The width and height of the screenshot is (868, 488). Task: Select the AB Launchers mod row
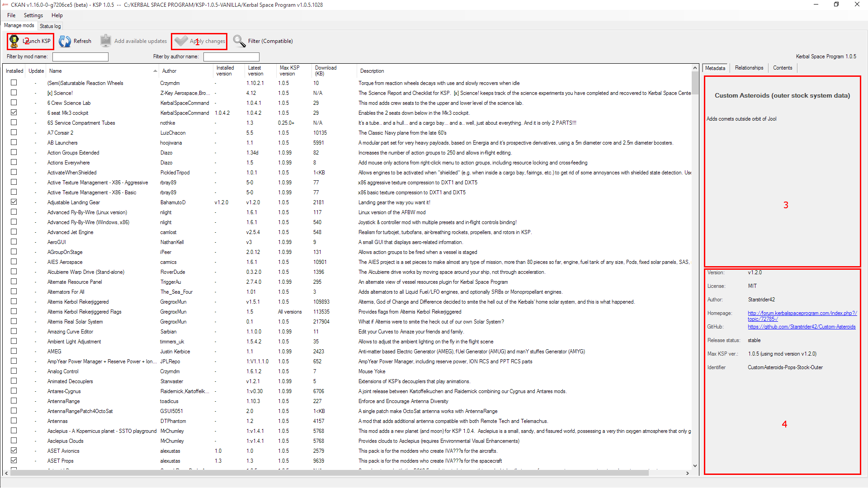(347, 143)
